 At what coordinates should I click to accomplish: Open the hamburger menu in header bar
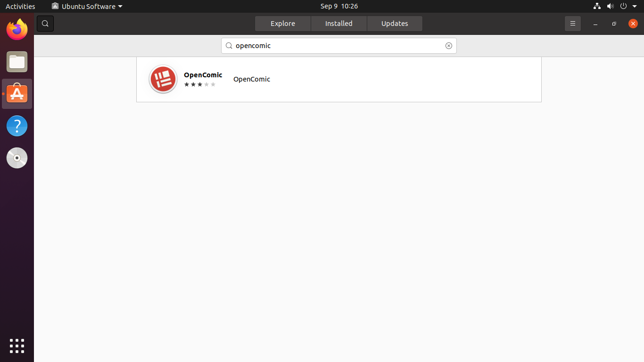(x=573, y=24)
